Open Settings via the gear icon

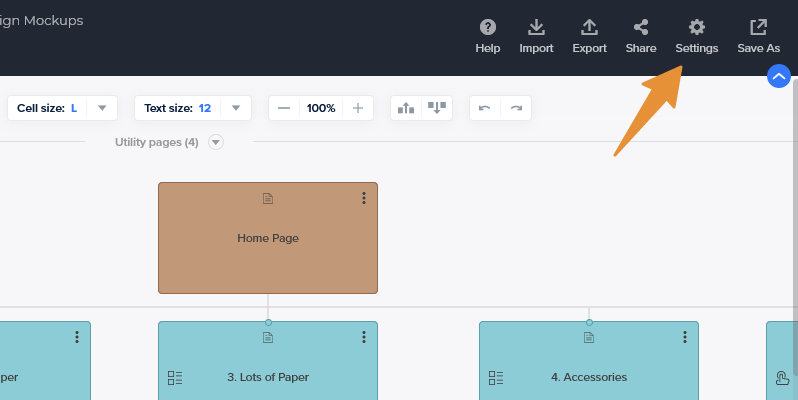(696, 28)
